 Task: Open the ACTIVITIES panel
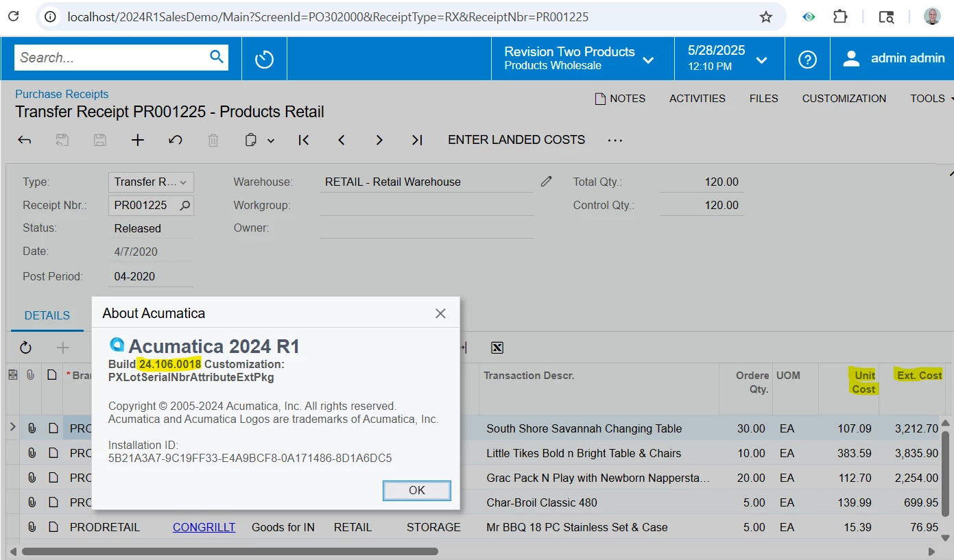(697, 99)
